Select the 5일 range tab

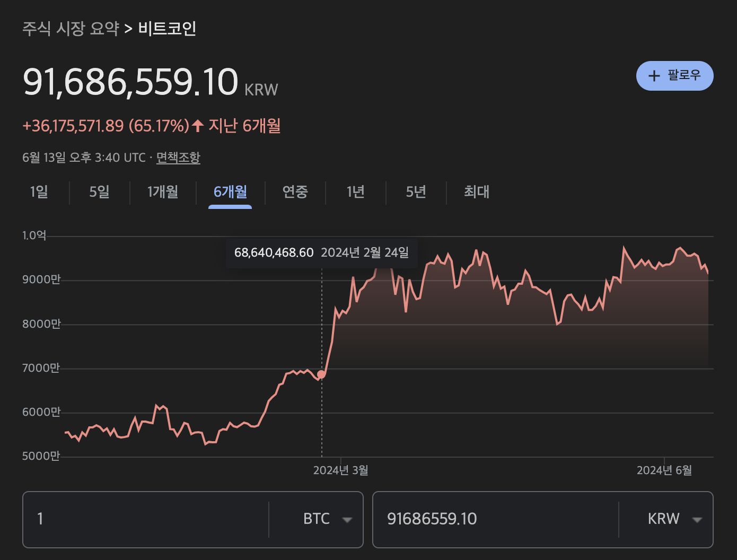(100, 192)
